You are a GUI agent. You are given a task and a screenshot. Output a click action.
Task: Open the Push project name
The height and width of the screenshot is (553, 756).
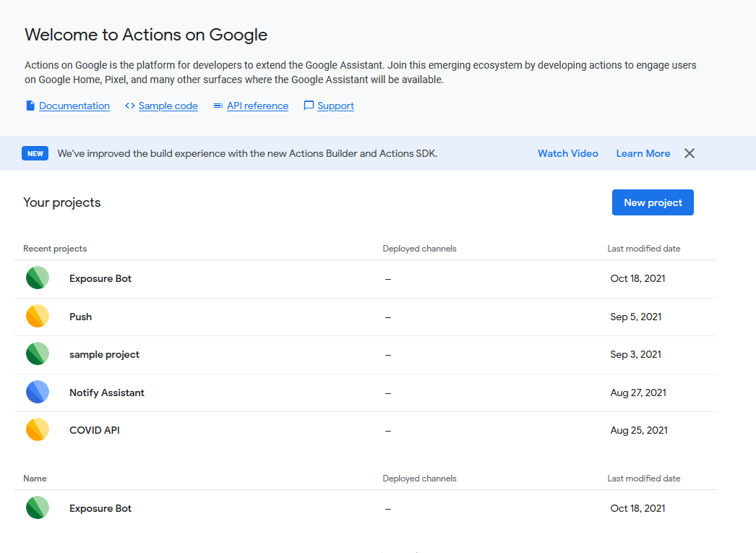pyautogui.click(x=80, y=317)
